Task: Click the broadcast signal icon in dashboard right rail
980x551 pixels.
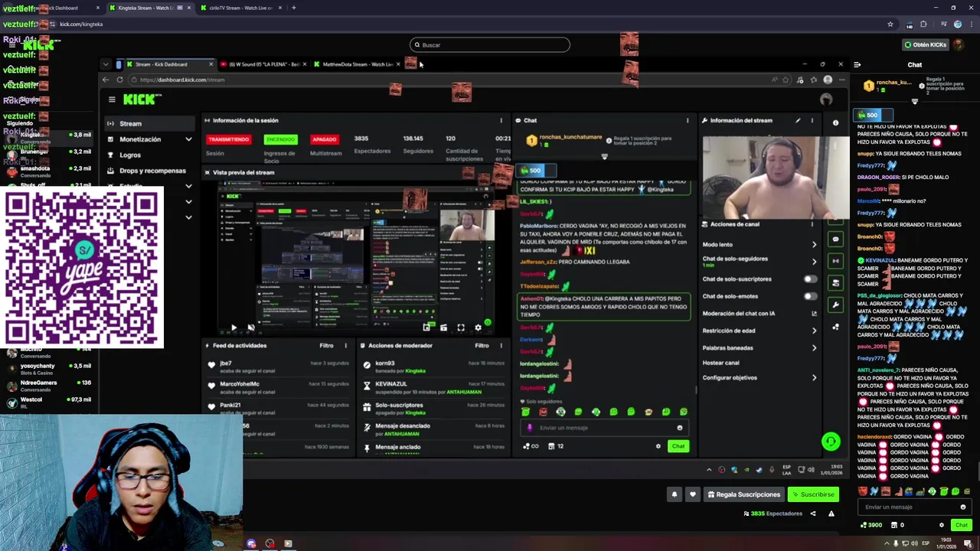Action: pos(836,261)
